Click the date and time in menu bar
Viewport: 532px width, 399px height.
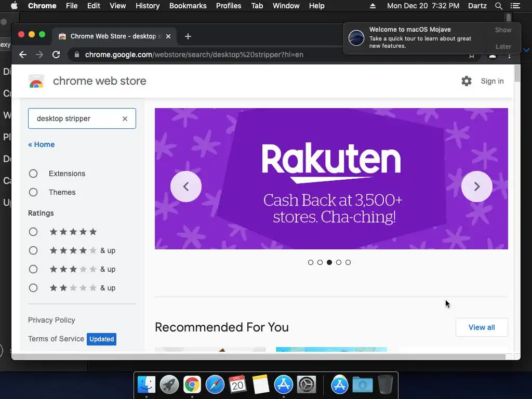click(423, 6)
